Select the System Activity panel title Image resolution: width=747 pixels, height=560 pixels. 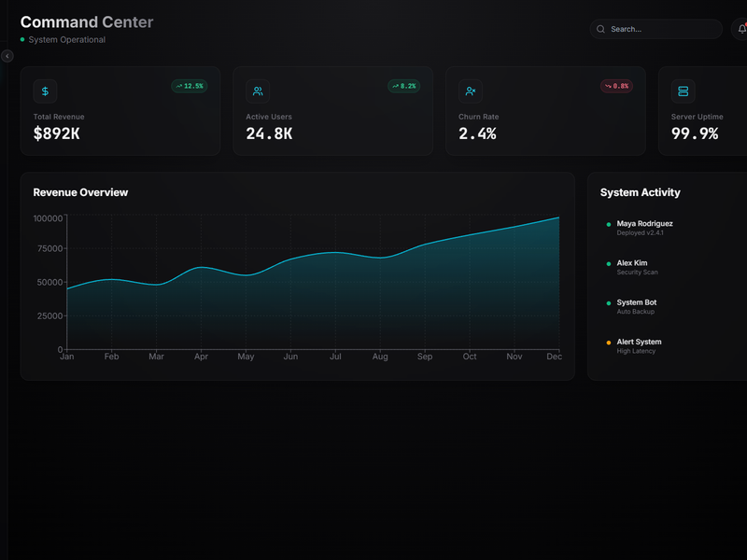point(641,192)
